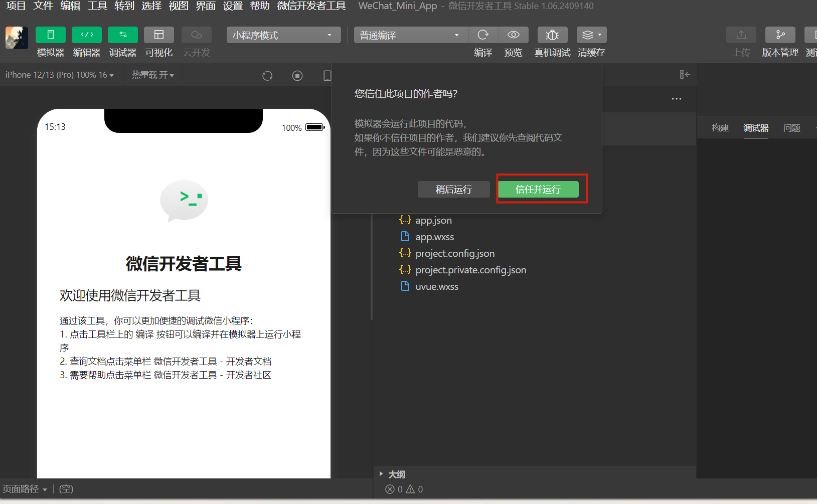817x504 pixels.
Task: Open the iPhone 12/13 (Pro) device dropdown
Action: [60, 75]
